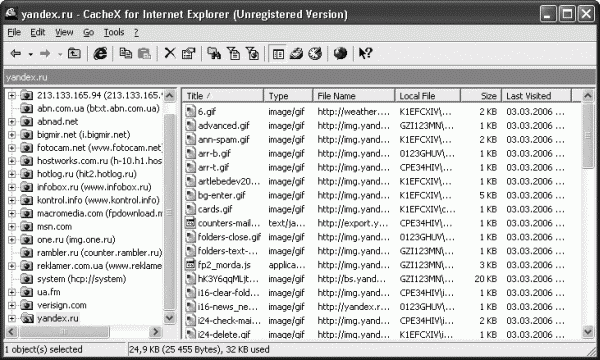600x360 pixels.
Task: Open the Tools menu
Action: click(114, 33)
